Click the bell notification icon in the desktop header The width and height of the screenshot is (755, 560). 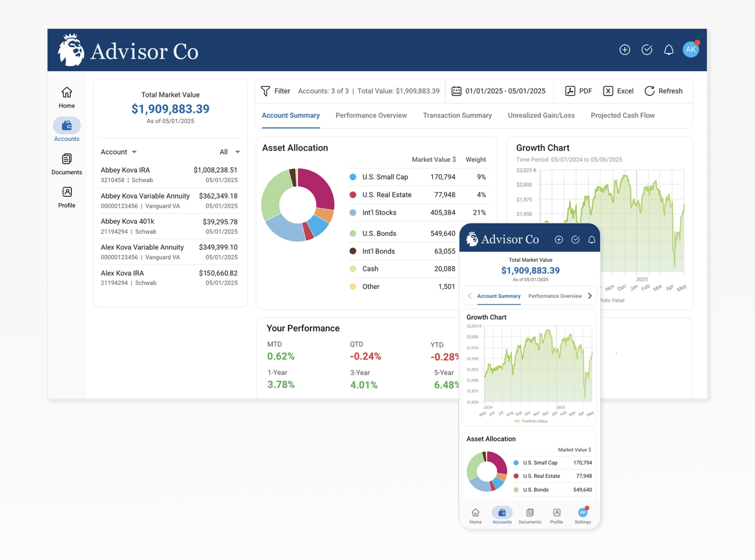pyautogui.click(x=669, y=50)
